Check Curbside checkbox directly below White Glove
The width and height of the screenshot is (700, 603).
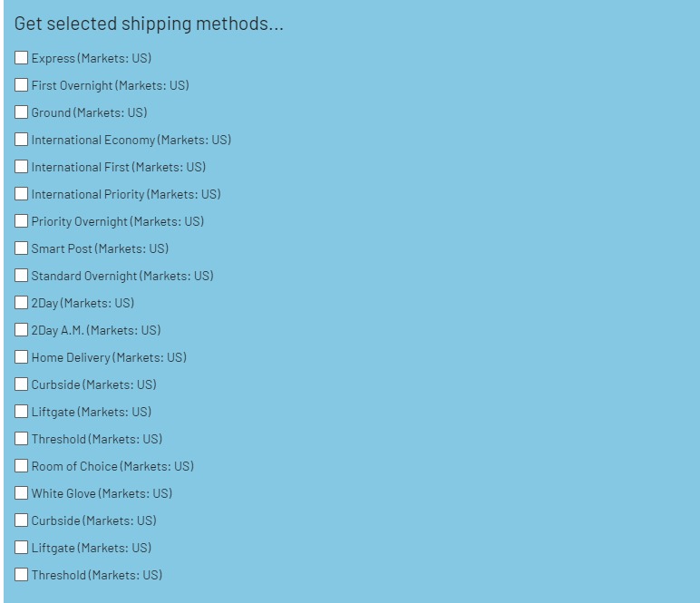[21, 520]
